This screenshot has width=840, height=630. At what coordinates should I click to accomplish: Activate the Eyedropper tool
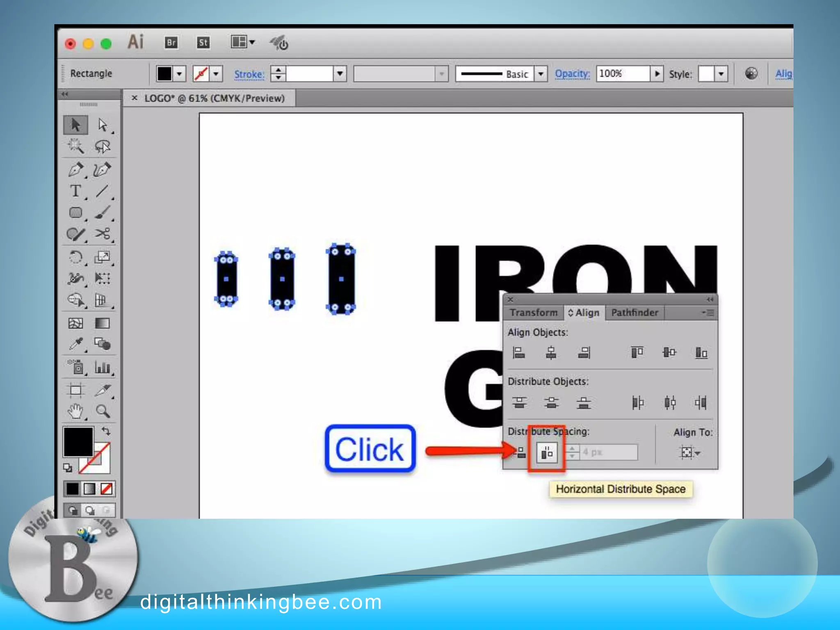[x=76, y=344]
